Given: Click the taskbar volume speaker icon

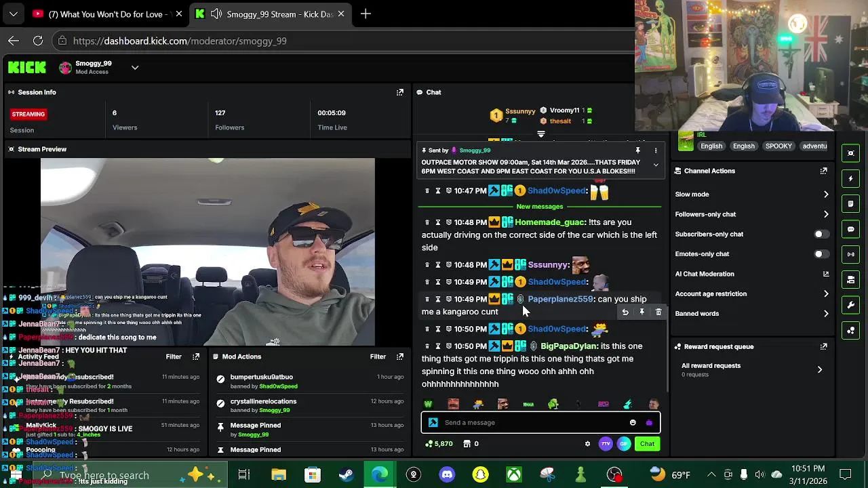Looking at the screenshot, I should click(x=759, y=474).
